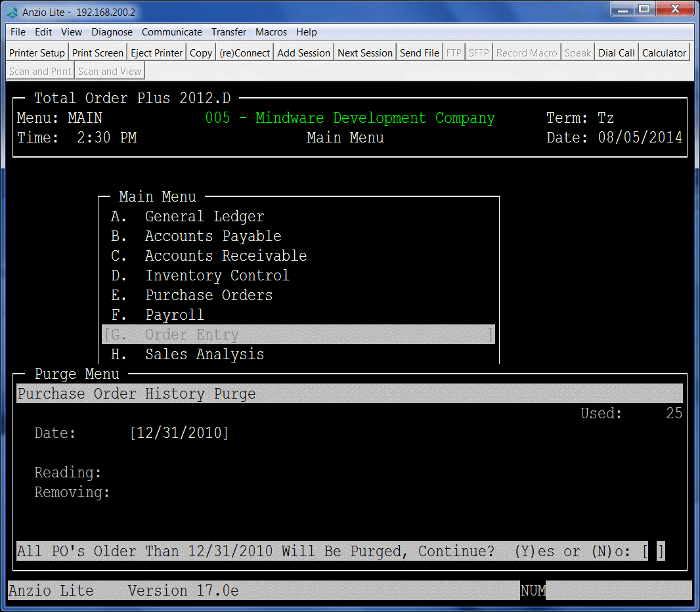Click the Time 2:30 PM text
Viewport: 700px width, 612px height.
point(77,137)
